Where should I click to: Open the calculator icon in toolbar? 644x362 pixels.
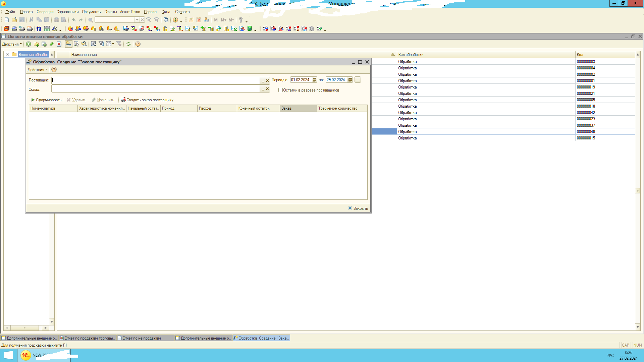[x=191, y=20]
